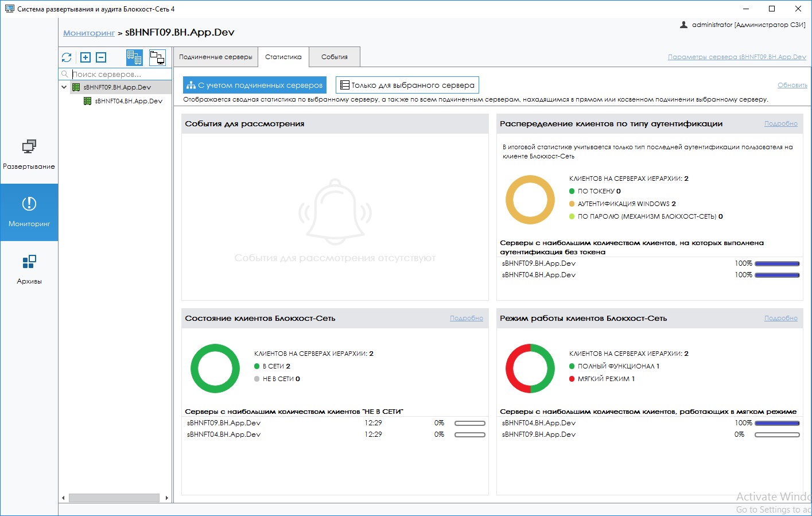Click the Поиск серверов search field
Viewport: 812px width, 516px height.
point(121,74)
